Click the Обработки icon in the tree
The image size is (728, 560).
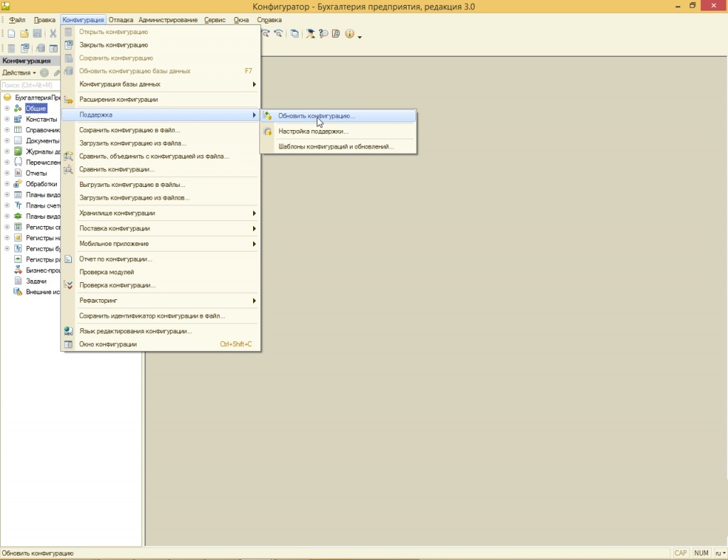click(x=18, y=184)
